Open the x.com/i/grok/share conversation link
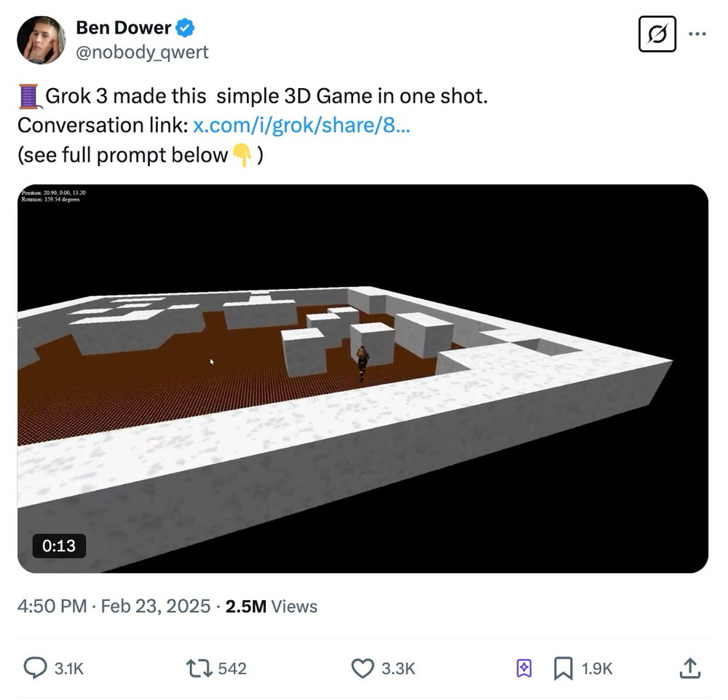728x700 pixels. click(301, 125)
